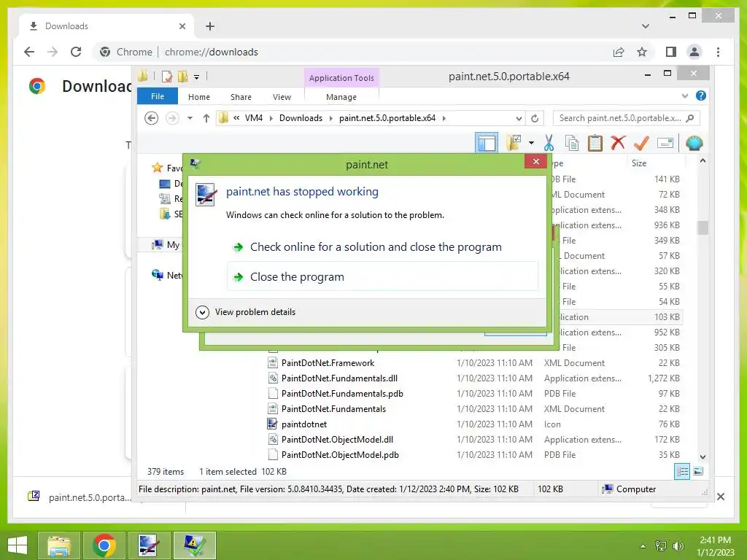The height and width of the screenshot is (560, 747).
Task: Select the PaintDotNet.Fundamentals.pdb file
Action: [342, 393]
